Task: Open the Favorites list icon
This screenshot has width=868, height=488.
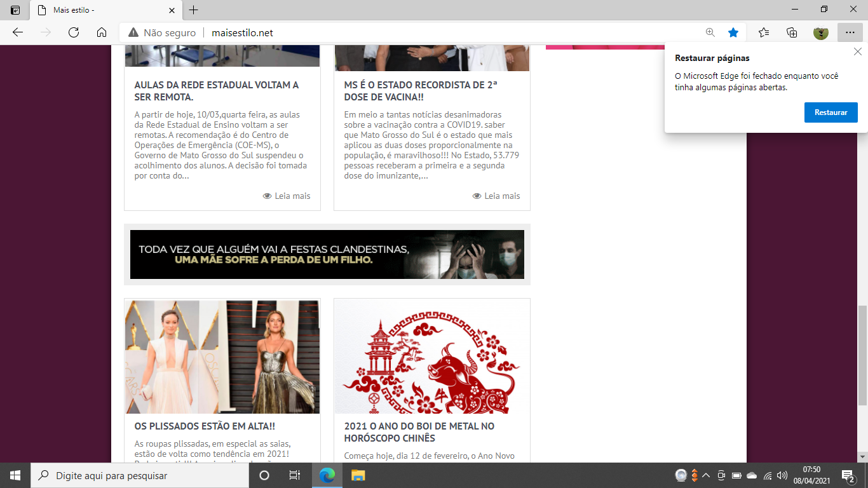Action: click(764, 32)
